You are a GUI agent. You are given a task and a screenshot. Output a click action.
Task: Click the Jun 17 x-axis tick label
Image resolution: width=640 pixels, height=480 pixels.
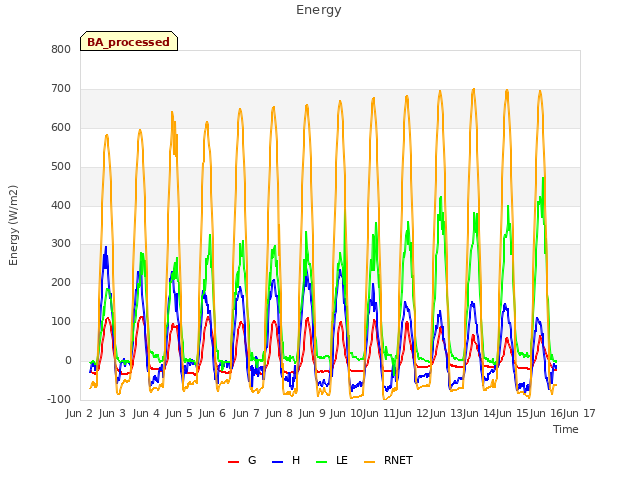click(x=579, y=413)
